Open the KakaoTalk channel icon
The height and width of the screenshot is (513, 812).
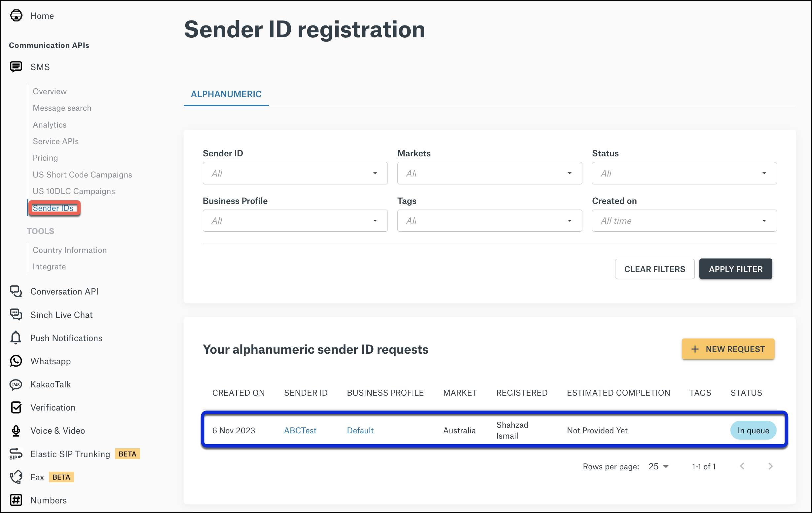[x=16, y=384]
